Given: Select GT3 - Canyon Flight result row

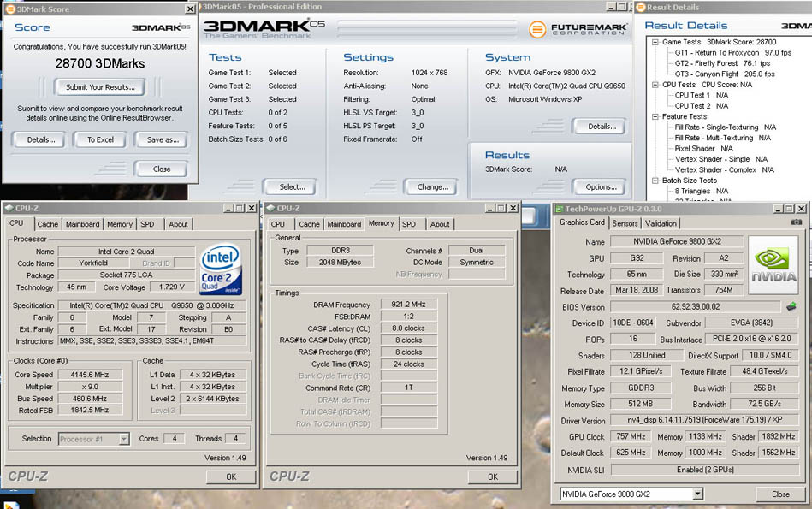Looking at the screenshot, I should click(x=725, y=74).
